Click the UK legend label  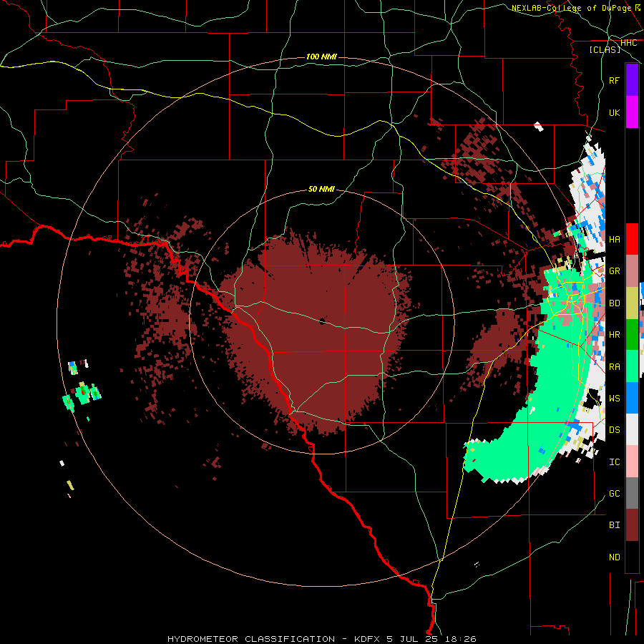(614, 112)
